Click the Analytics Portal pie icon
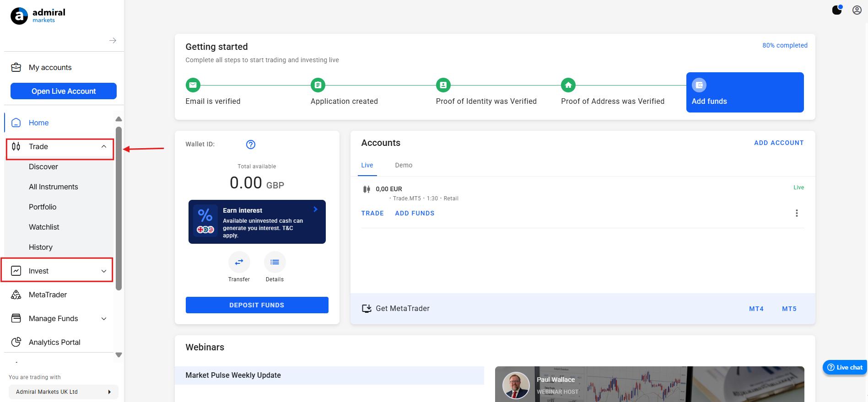Viewport: 868px width, 402px height. [x=16, y=342]
